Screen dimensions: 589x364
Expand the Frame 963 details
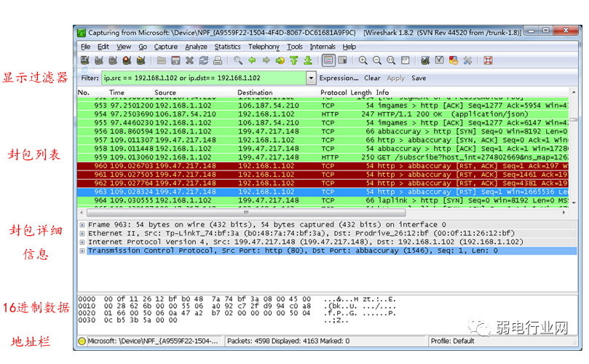point(82,225)
